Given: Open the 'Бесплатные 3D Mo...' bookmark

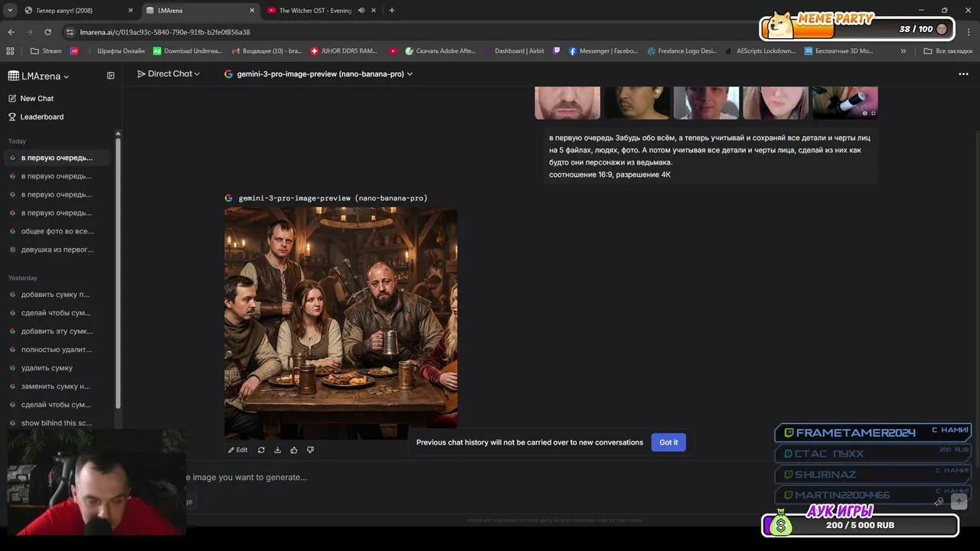Looking at the screenshot, I should click(x=839, y=51).
